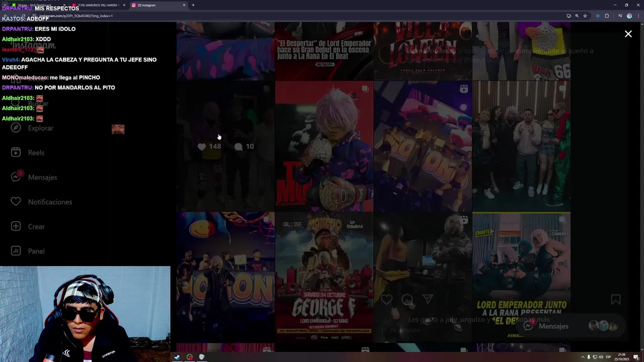
Task: Open the browser profile avatar
Action: pos(629,16)
